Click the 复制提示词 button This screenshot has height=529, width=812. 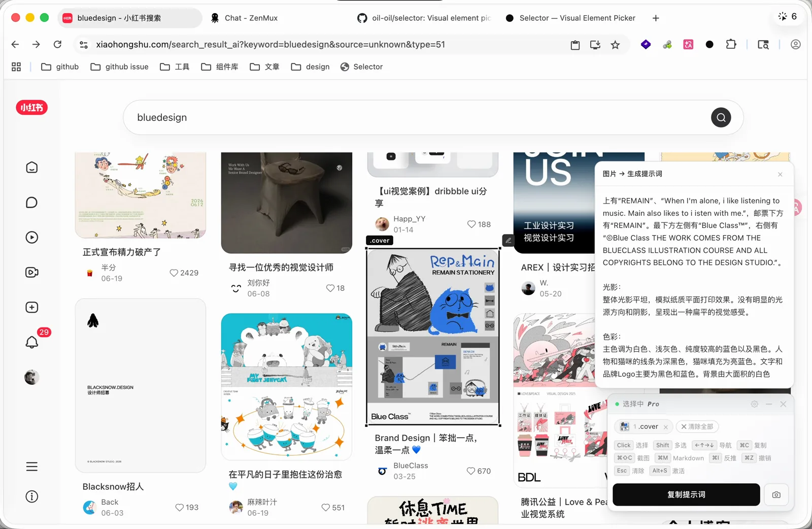coord(686,494)
